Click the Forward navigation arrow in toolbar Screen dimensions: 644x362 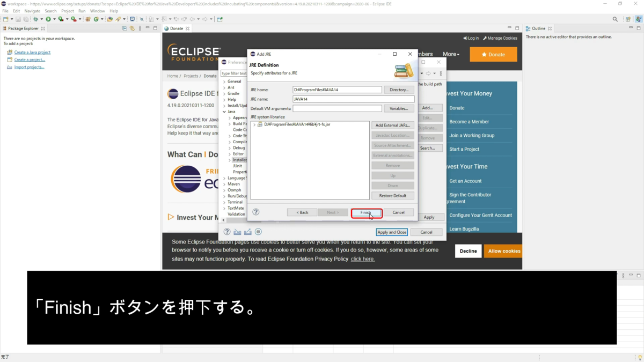(x=204, y=19)
